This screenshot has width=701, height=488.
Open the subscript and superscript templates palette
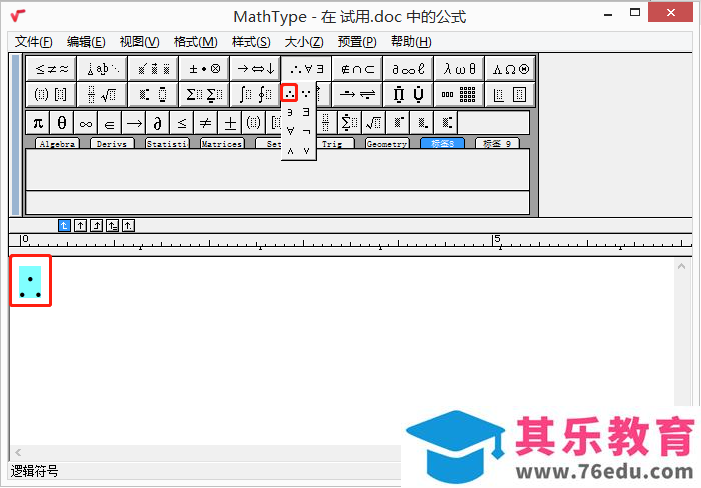153,94
